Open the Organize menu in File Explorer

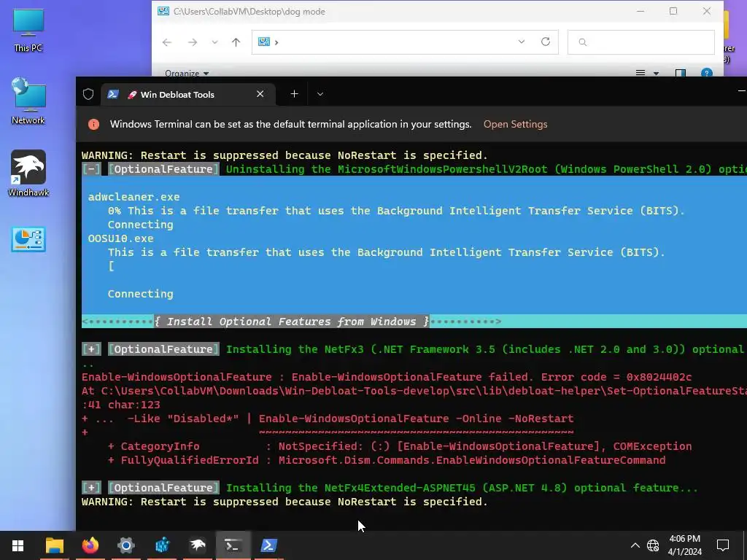[187, 73]
